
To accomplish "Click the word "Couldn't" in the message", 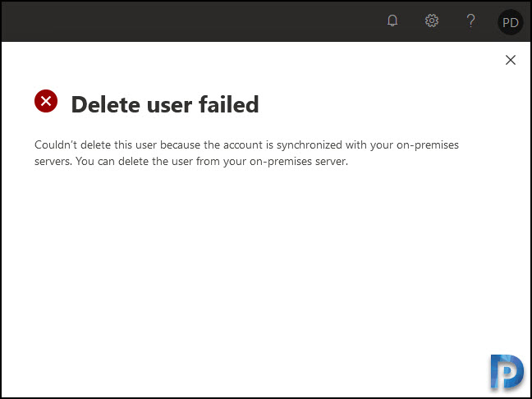I will click(x=56, y=144).
